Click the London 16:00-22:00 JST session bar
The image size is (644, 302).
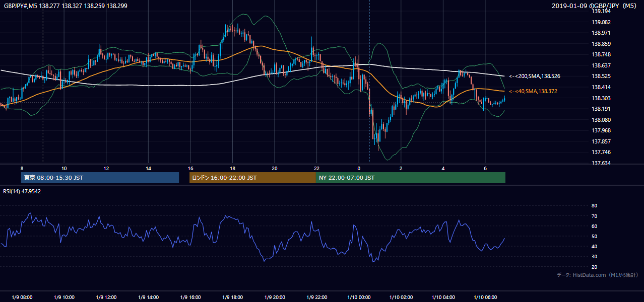[252, 178]
